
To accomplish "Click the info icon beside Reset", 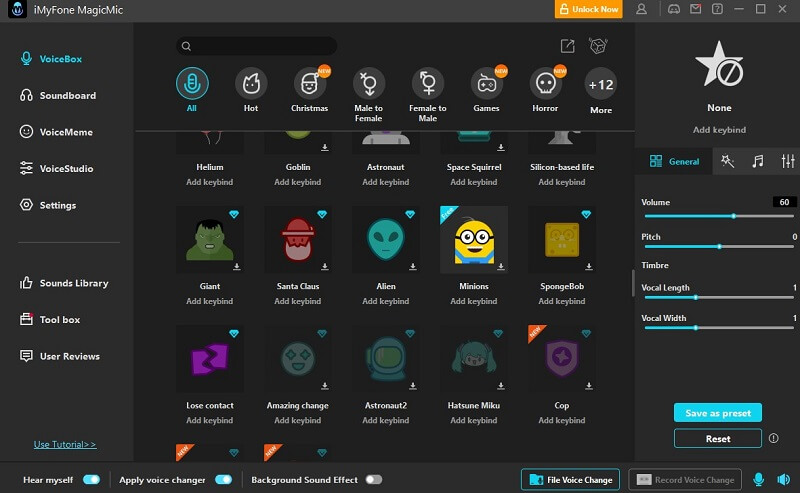I will [x=774, y=438].
